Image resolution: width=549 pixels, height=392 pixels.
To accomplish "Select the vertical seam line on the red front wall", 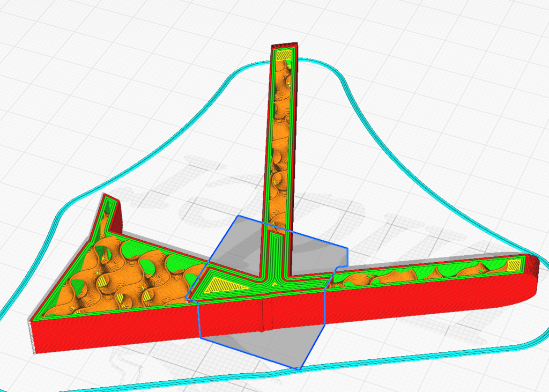I will (263, 314).
